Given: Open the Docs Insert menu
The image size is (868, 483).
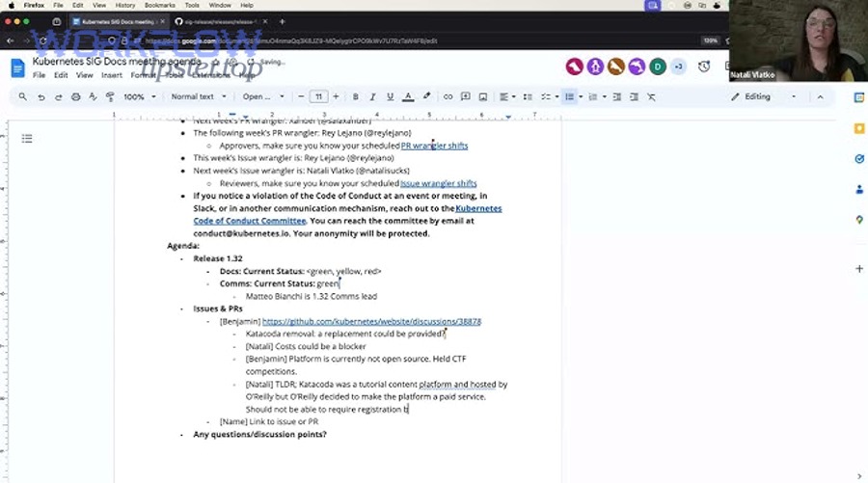Looking at the screenshot, I should [x=111, y=75].
